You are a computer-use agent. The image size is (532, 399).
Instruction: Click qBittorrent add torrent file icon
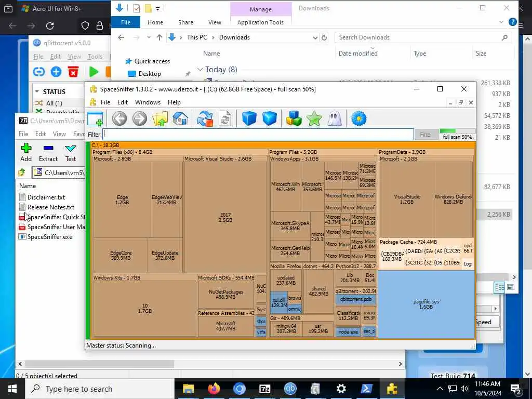pyautogui.click(x=56, y=72)
